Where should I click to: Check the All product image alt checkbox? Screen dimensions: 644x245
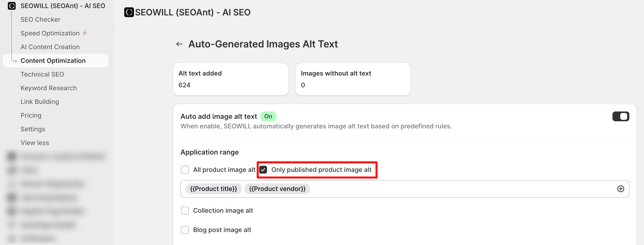185,170
